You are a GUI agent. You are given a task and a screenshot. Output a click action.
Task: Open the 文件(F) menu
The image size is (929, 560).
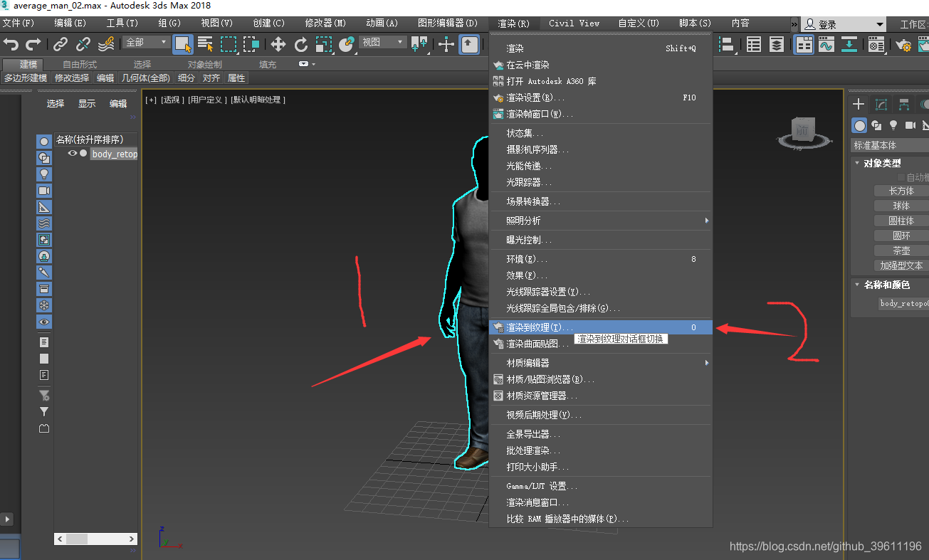coord(19,23)
